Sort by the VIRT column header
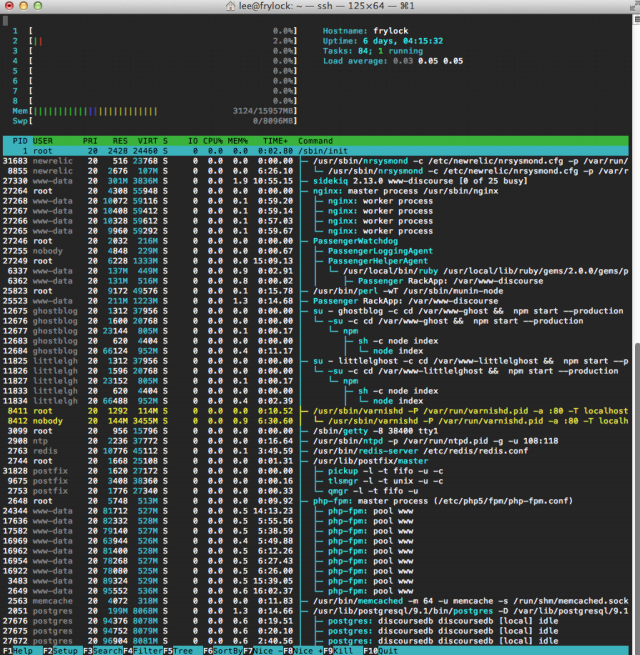The width and height of the screenshot is (640, 655). click(x=147, y=141)
